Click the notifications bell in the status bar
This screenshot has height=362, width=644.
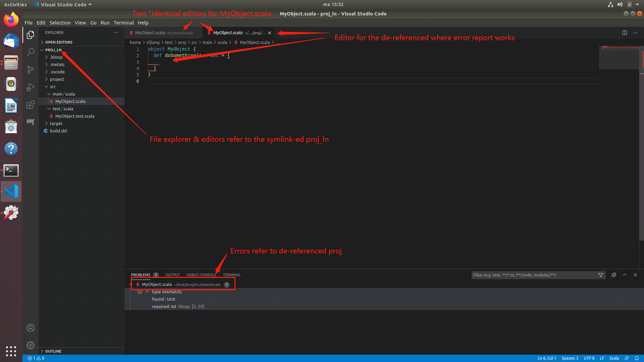pos(638,358)
